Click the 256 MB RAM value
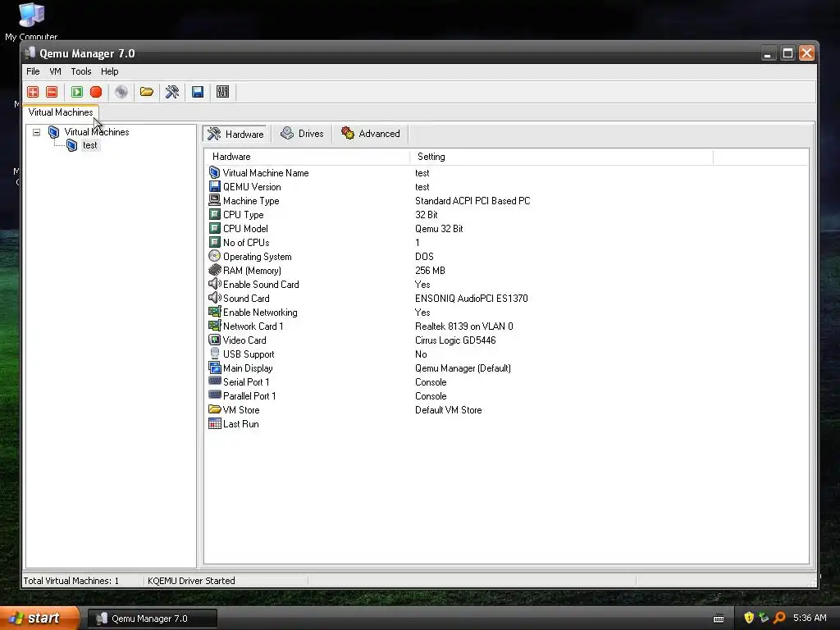Image resolution: width=840 pixels, height=630 pixels. [x=430, y=271]
